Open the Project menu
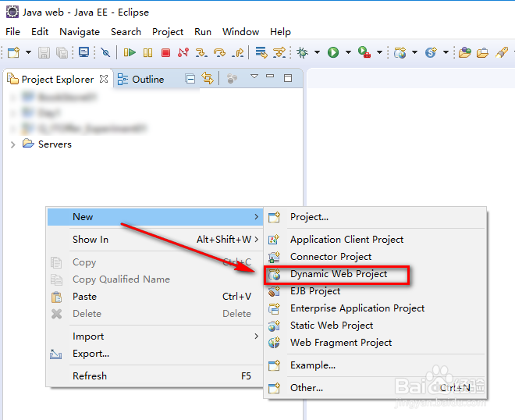 point(168,32)
